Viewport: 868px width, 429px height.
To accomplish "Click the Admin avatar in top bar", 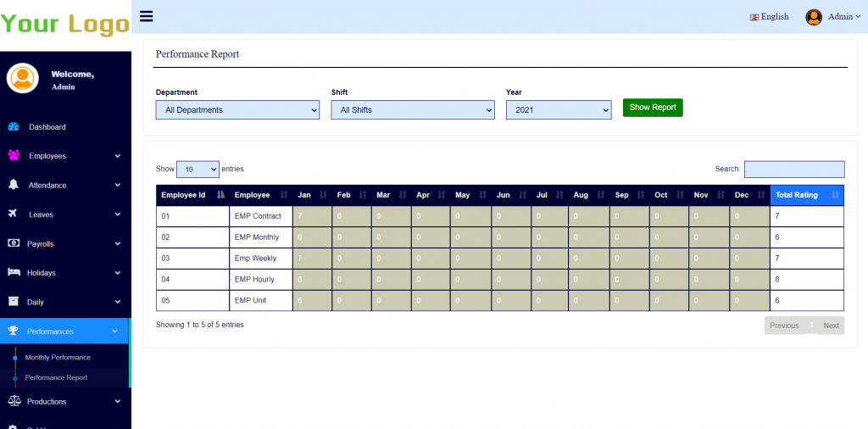I will pyautogui.click(x=814, y=17).
